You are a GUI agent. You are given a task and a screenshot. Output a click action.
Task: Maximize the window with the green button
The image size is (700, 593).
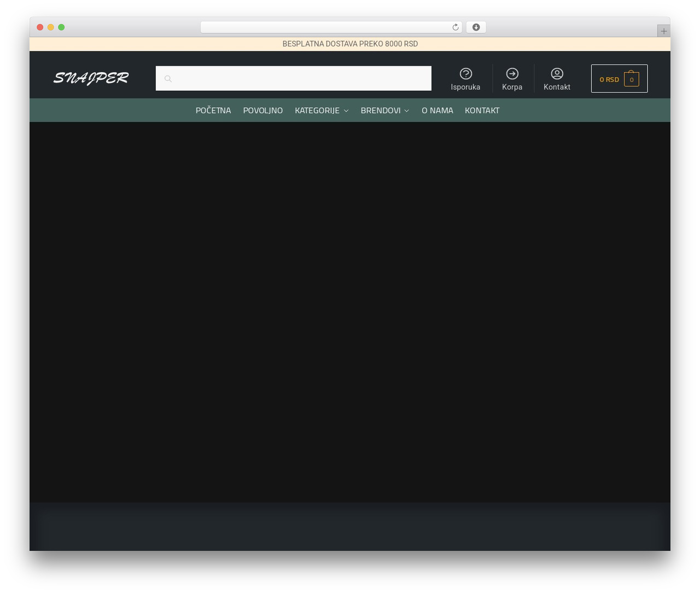pos(61,27)
